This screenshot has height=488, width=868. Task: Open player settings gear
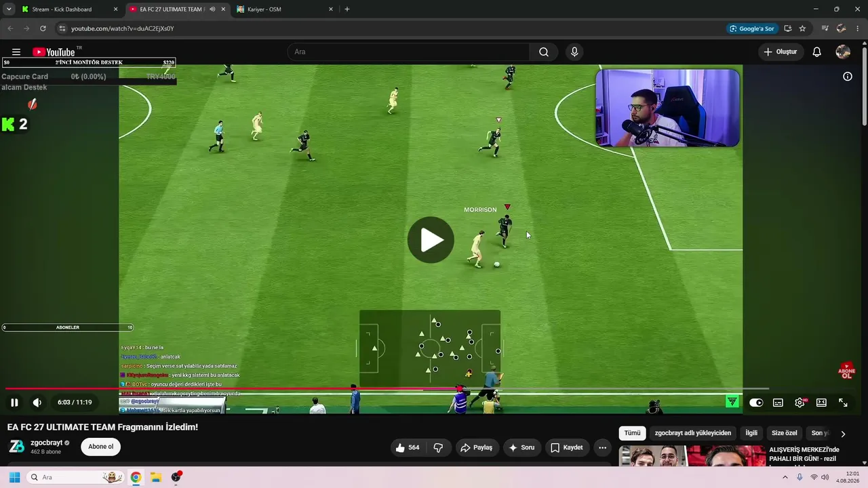(x=800, y=403)
